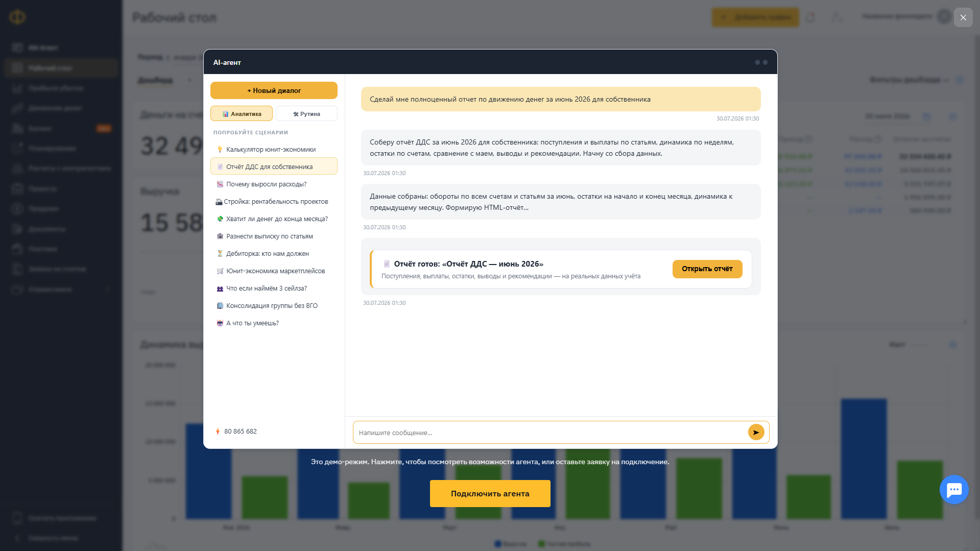
Task: Pick the "Стройка: рентабельность проектов" scenario
Action: [274, 201]
